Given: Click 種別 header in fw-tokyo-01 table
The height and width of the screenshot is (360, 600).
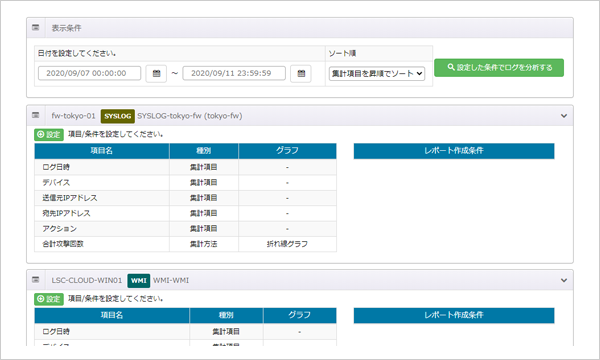Looking at the screenshot, I should (204, 151).
